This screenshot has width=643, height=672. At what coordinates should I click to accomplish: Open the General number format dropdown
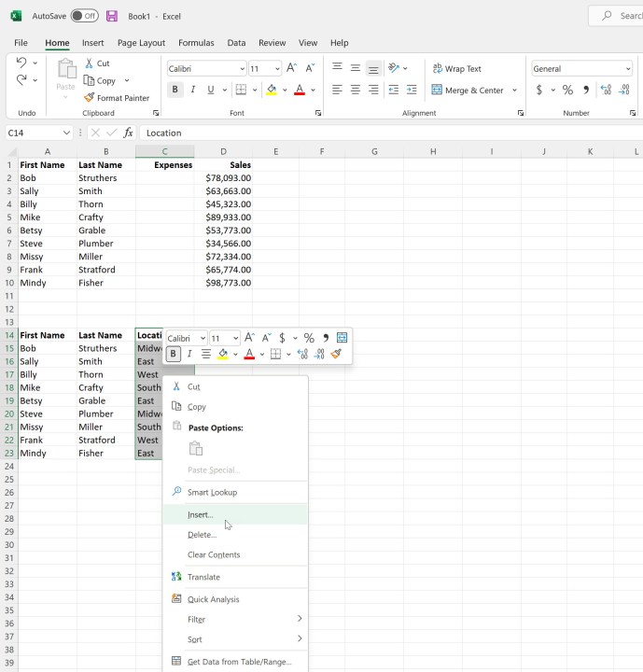tap(628, 68)
